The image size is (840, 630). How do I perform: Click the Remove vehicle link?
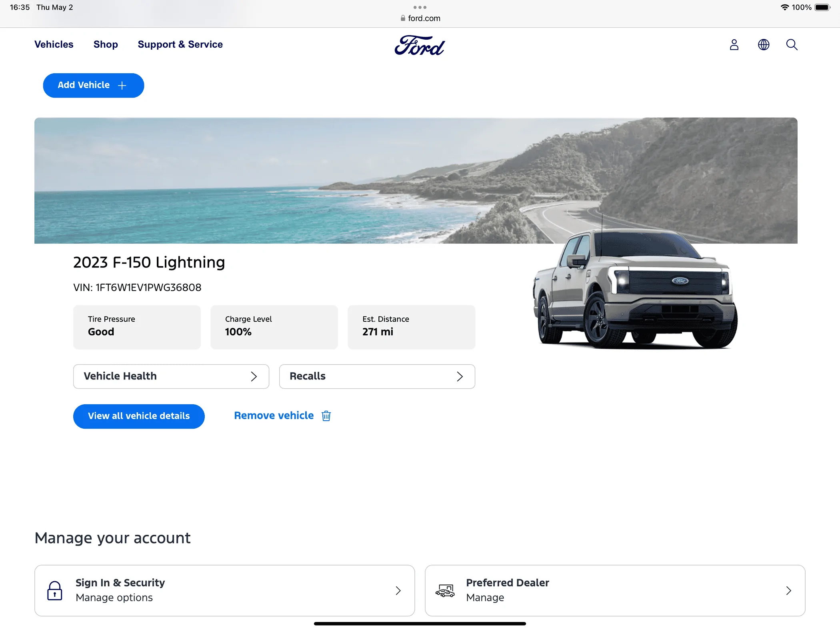[x=274, y=416]
